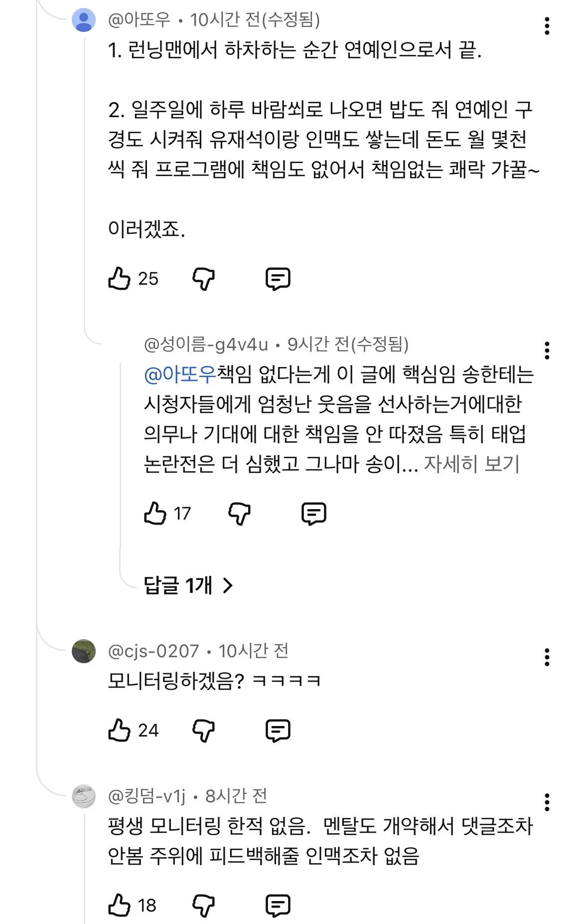Open the blue @아또우 mention link
Screen dimensions: 583x924
(180, 374)
